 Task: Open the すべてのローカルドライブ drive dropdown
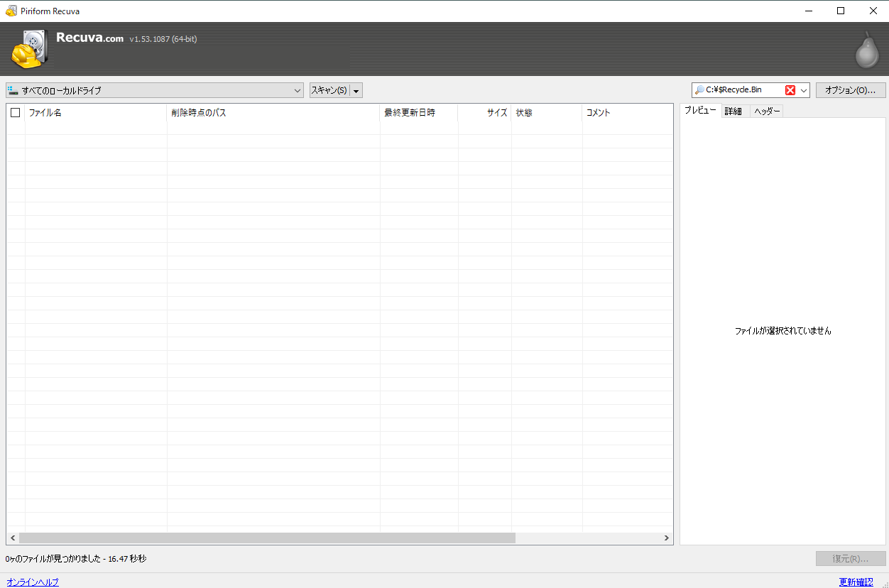pos(298,90)
